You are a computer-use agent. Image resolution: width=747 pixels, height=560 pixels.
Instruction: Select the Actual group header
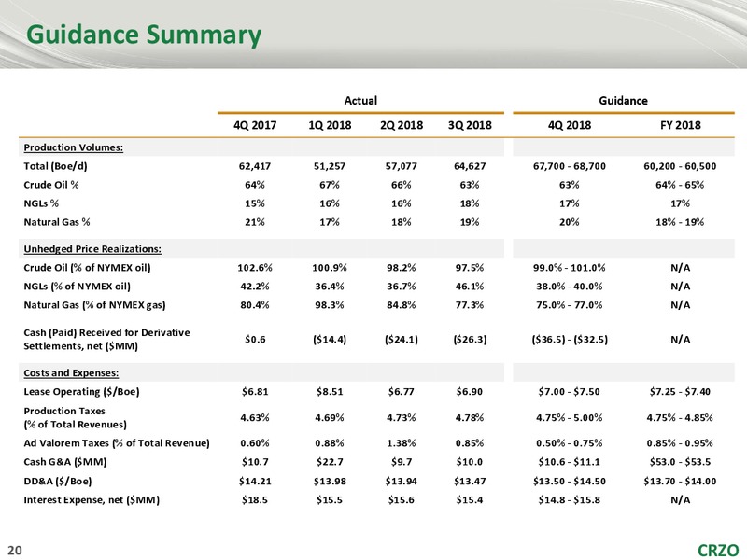[x=360, y=101]
